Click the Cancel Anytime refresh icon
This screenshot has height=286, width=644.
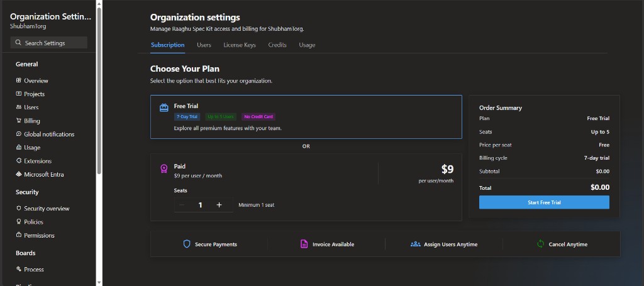pyautogui.click(x=540, y=244)
